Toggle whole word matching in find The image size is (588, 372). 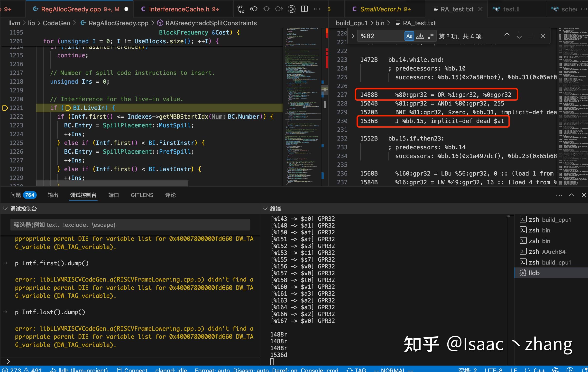420,36
